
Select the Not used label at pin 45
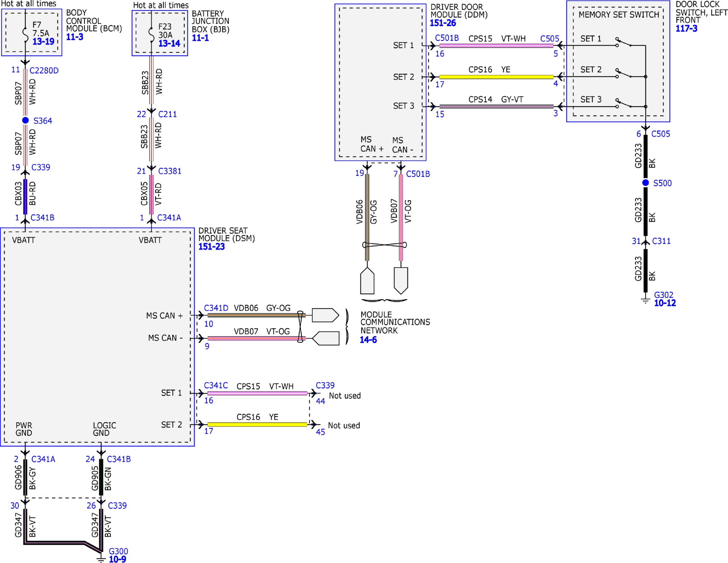pyautogui.click(x=344, y=426)
